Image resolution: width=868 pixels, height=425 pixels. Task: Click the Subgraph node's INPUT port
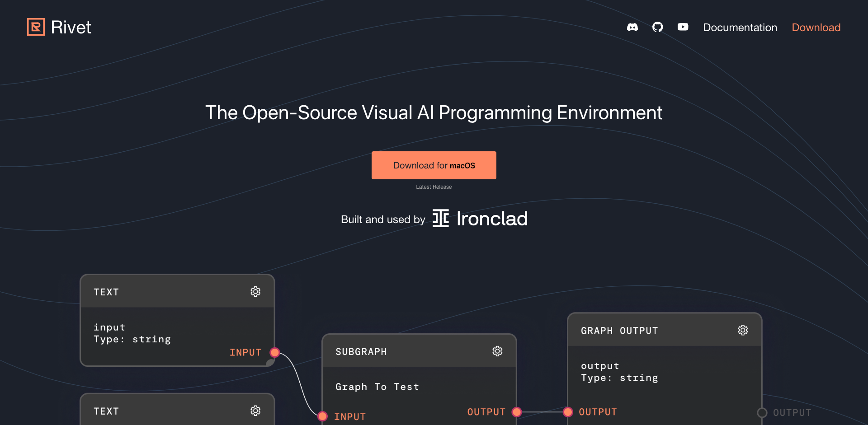click(322, 416)
